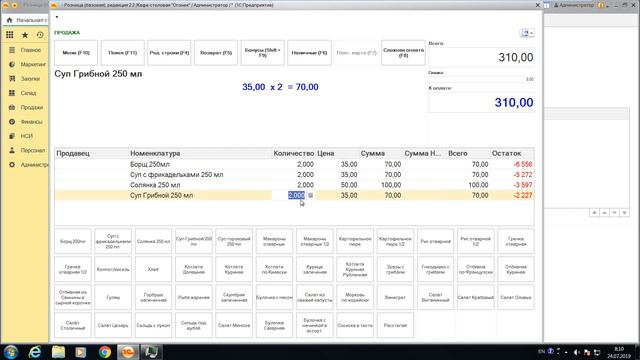This screenshot has height=360, width=640.
Task: Click the Бонусы (Shift+F9) button
Action: click(x=262, y=53)
